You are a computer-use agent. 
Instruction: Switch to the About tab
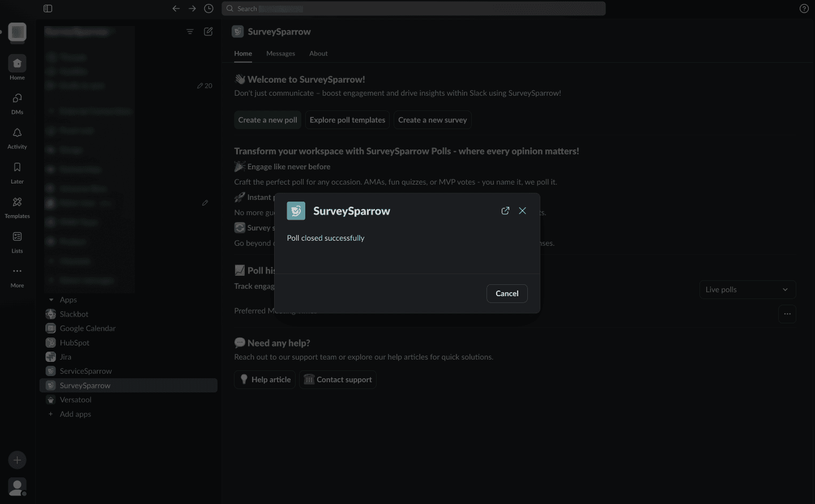click(318, 53)
